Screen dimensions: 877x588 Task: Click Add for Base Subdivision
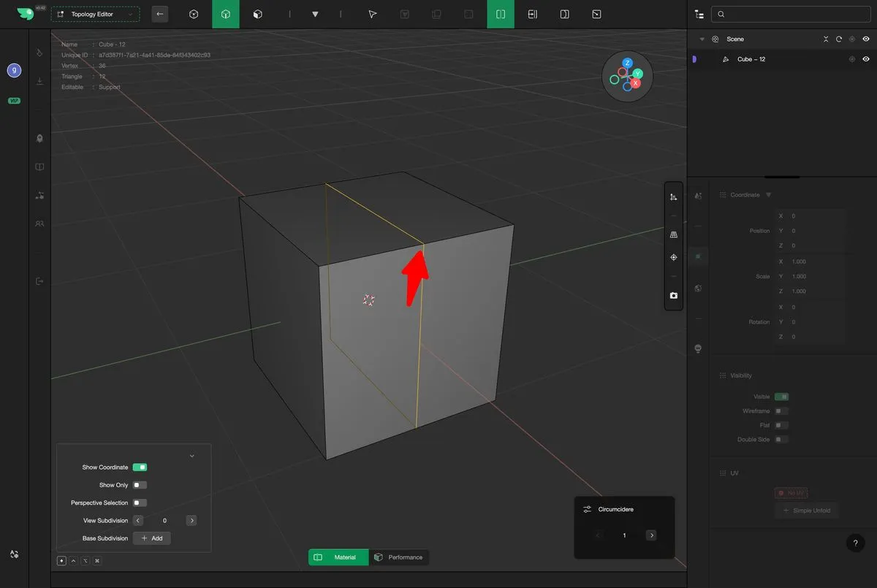pos(152,538)
